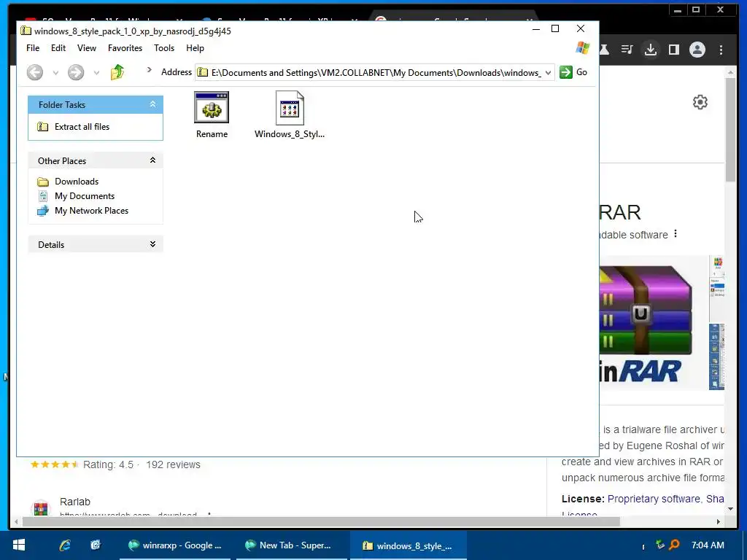Click the Back navigation arrow
Screen dimensions: 747x560
(35, 72)
